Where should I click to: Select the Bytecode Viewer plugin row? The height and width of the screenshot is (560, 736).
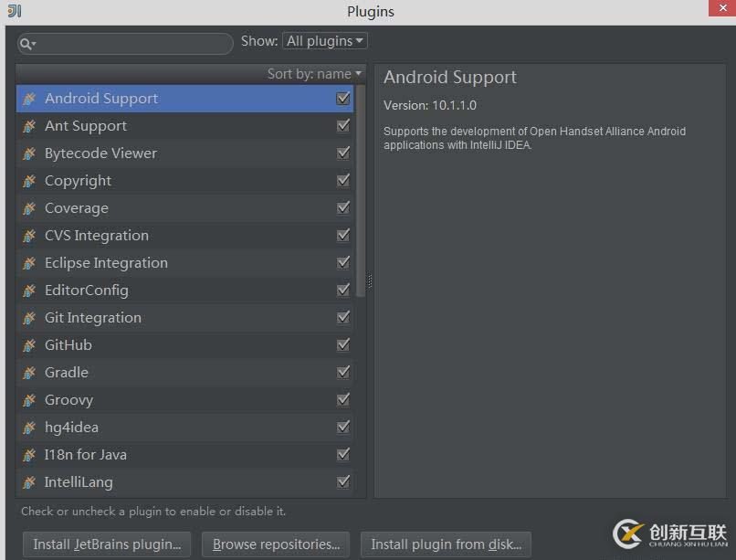pyautogui.click(x=185, y=153)
